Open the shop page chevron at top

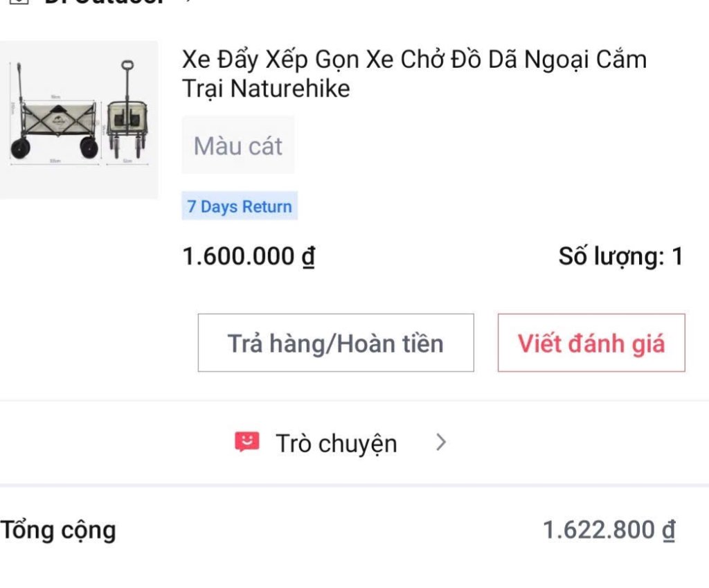pos(187,1)
